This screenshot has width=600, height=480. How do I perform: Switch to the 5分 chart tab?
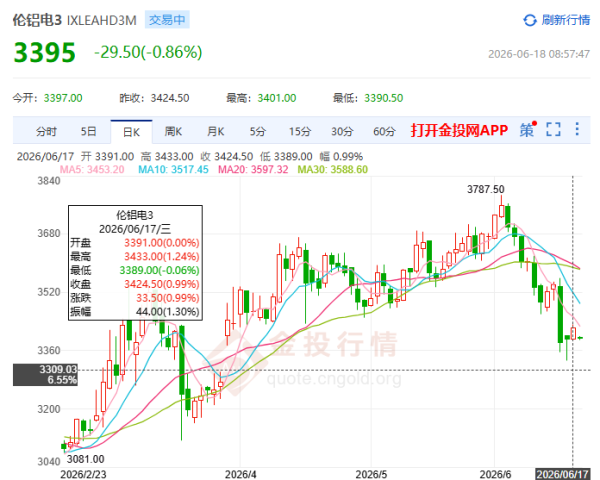tap(258, 132)
